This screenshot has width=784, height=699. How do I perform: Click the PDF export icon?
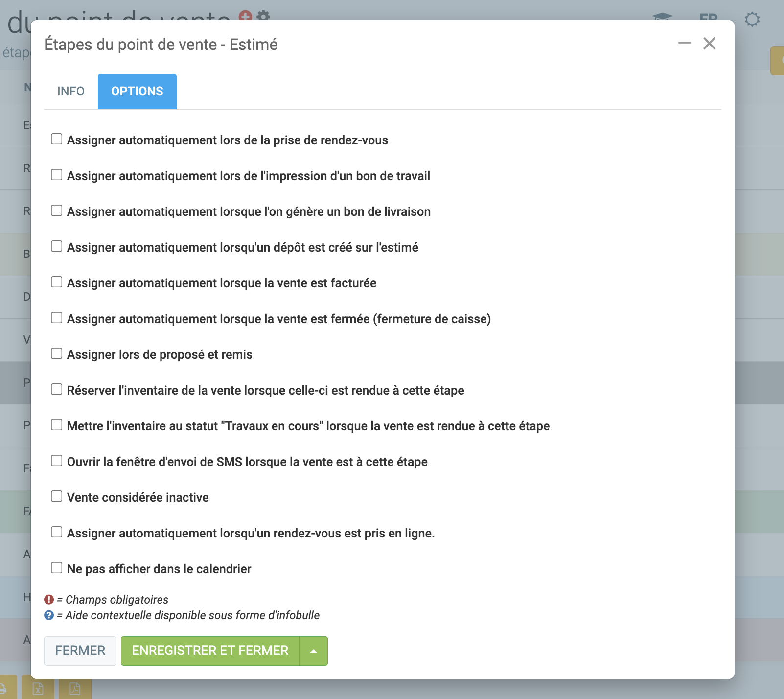tap(75, 689)
